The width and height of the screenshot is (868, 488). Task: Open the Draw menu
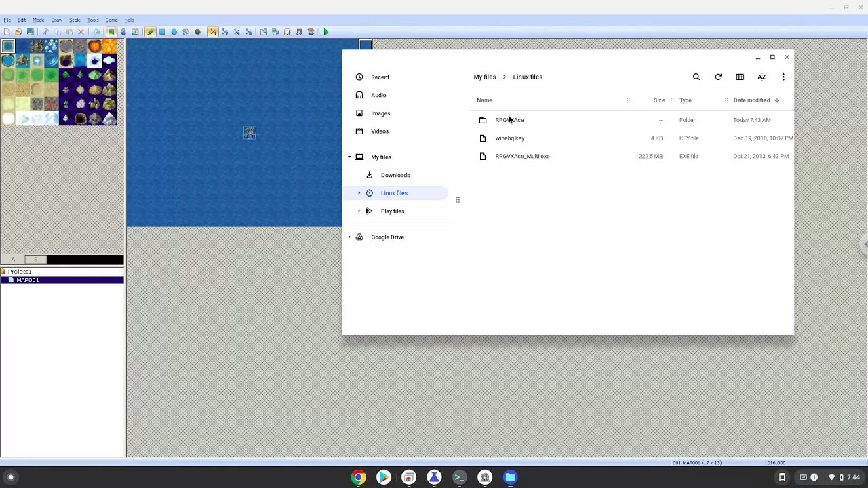coord(57,20)
